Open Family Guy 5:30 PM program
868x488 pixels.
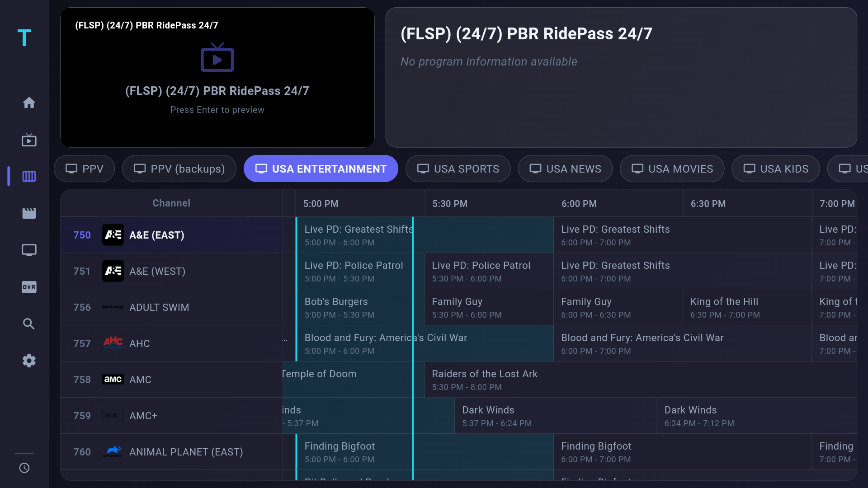[489, 307]
